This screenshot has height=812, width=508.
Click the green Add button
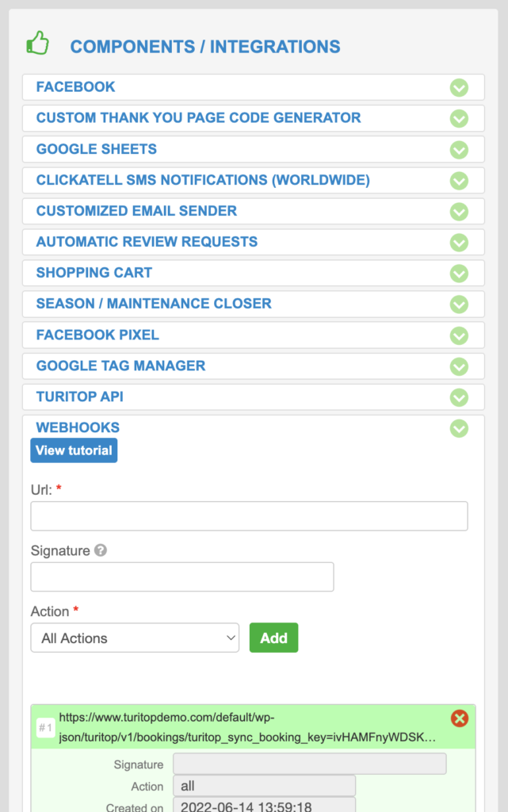pos(273,638)
